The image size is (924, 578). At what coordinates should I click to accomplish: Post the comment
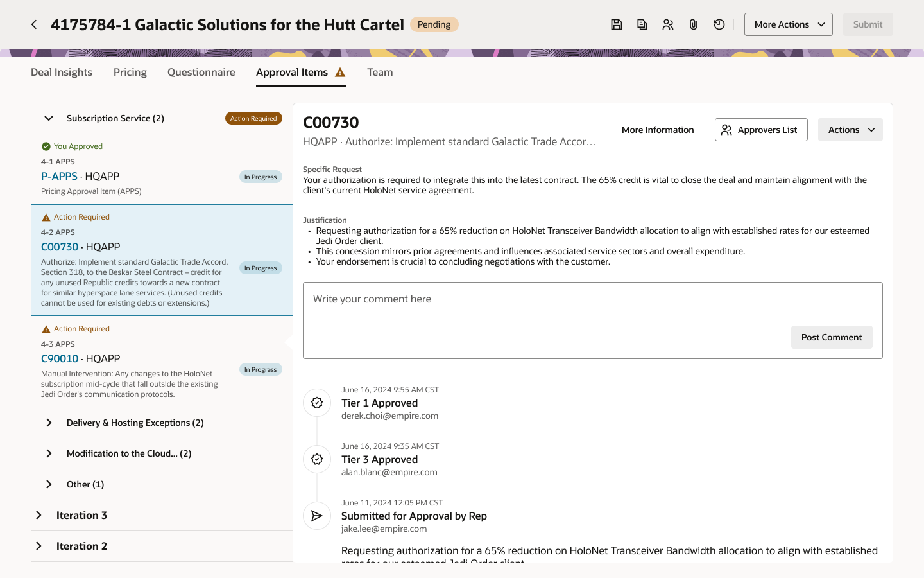[832, 337]
